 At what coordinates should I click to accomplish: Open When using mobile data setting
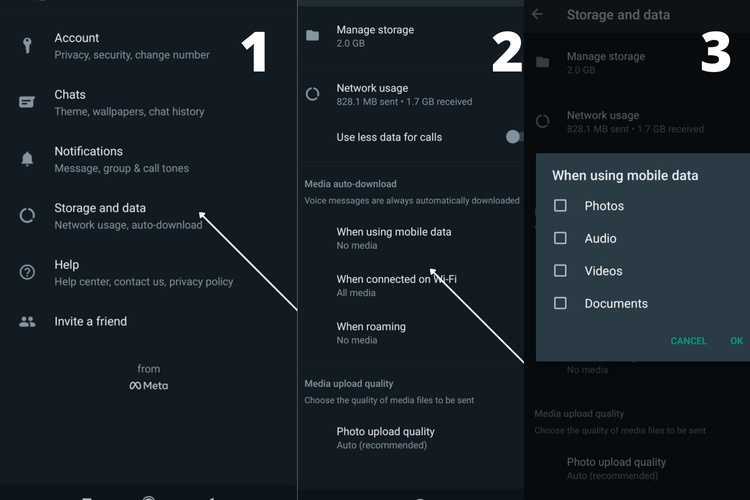tap(411, 238)
